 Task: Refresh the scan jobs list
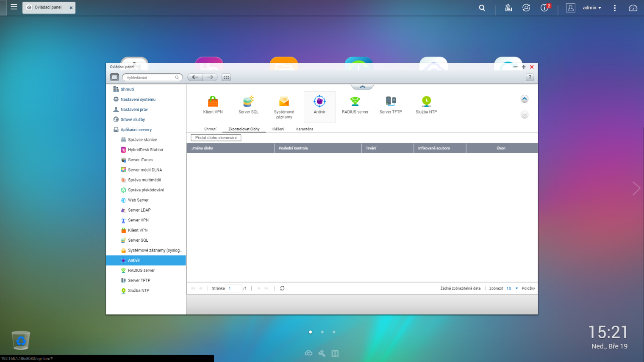tap(282, 288)
